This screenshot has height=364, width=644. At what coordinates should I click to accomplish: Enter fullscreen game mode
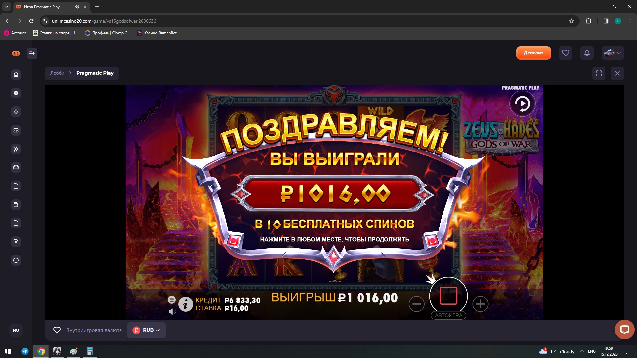(x=599, y=73)
